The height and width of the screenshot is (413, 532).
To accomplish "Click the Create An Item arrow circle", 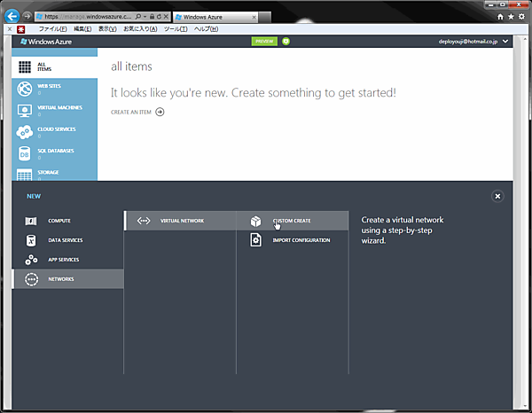I will pos(160,112).
